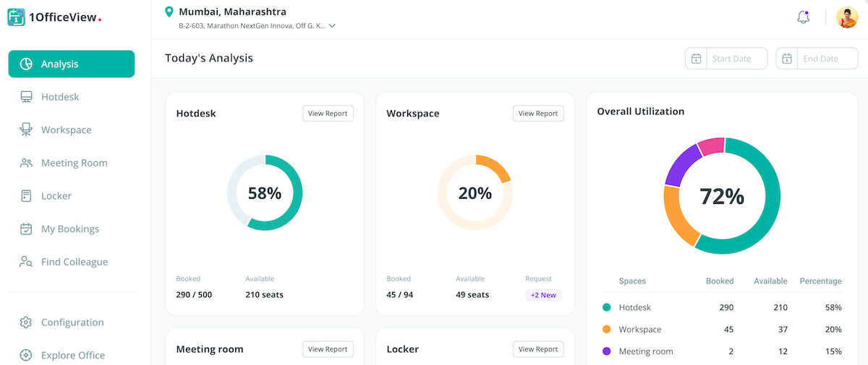This screenshot has width=868, height=365.
Task: Open the End Date picker
Action: 817,59
